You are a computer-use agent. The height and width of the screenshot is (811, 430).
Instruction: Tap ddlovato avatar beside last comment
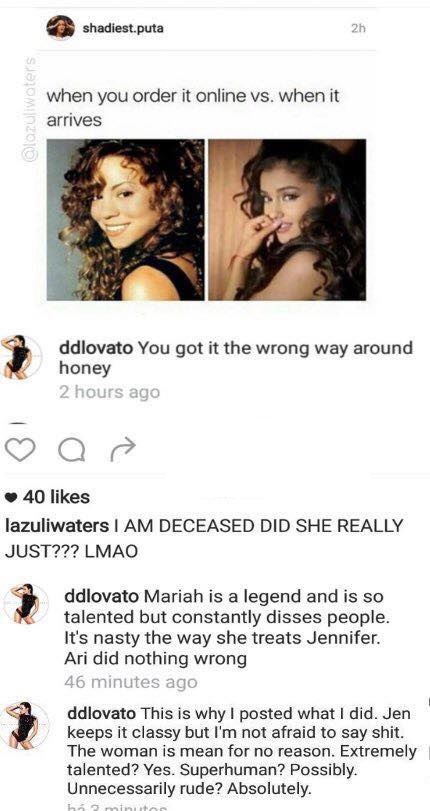26,725
